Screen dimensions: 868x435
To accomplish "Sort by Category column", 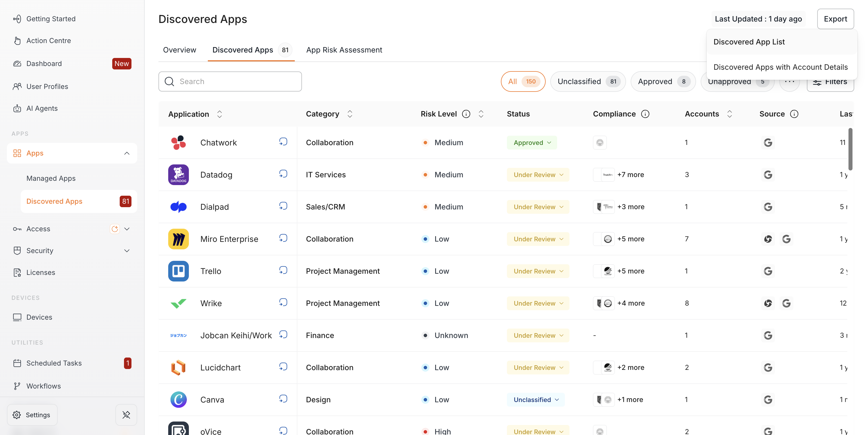I will point(350,114).
